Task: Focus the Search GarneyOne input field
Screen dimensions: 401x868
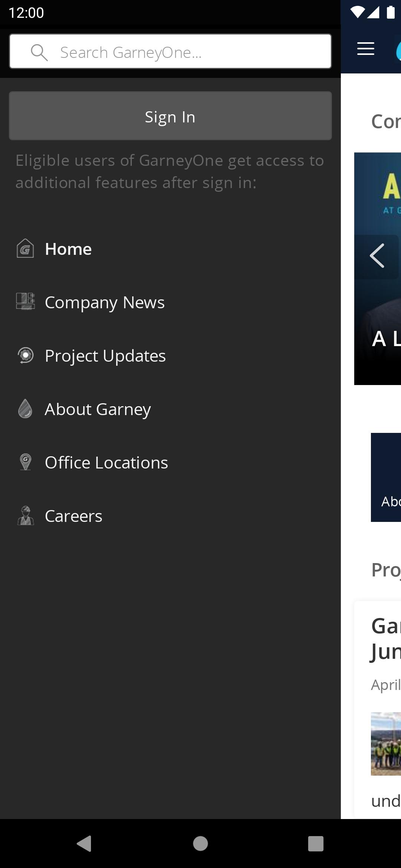Action: [170, 51]
